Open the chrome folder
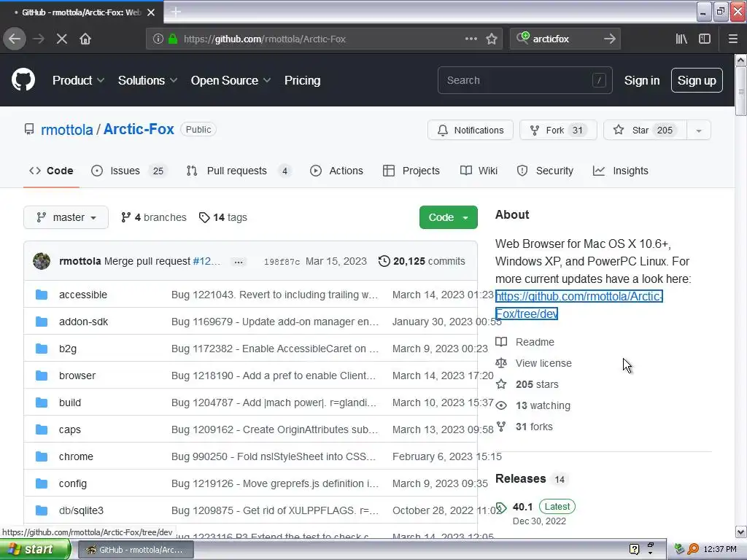747x560 pixels. 76,456
